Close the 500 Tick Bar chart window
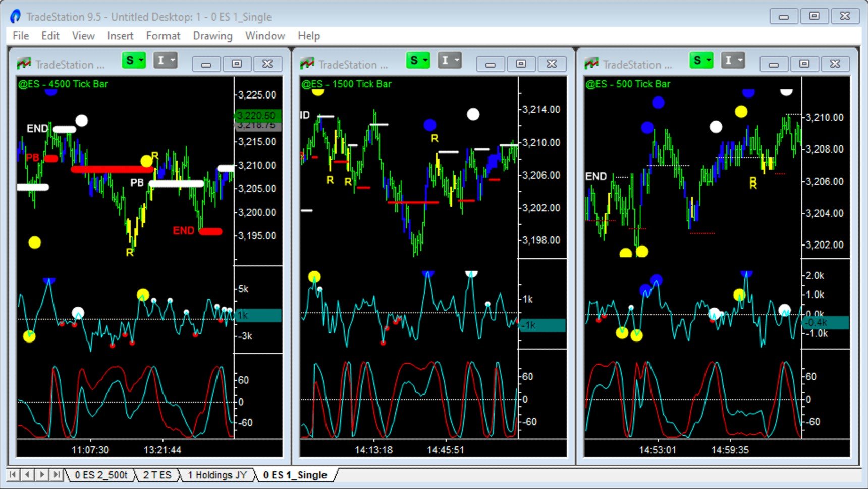This screenshot has height=489, width=868. (x=835, y=64)
